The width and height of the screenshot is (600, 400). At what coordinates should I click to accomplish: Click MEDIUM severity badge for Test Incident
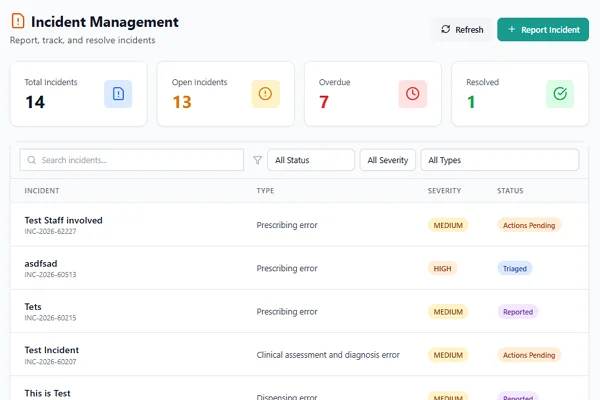pos(448,355)
